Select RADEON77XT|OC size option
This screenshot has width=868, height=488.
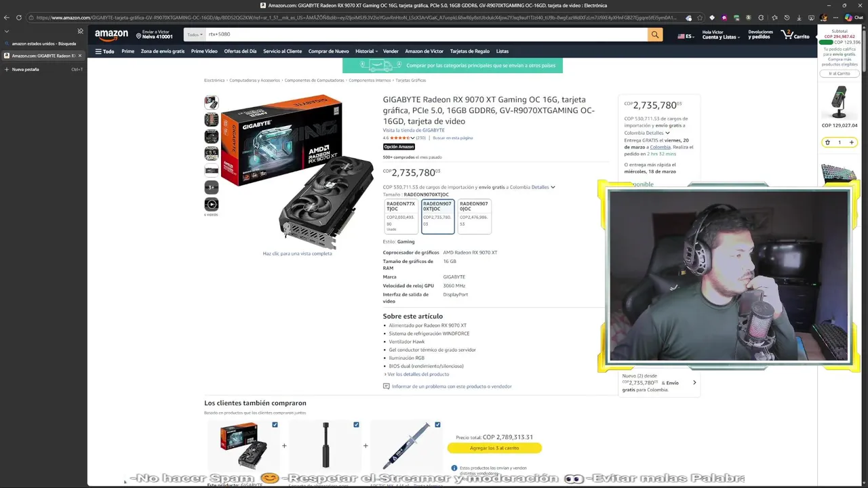pos(401,216)
